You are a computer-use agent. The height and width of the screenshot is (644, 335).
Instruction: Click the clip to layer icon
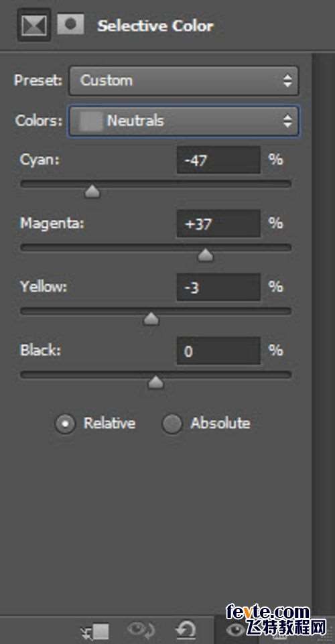click(x=95, y=631)
